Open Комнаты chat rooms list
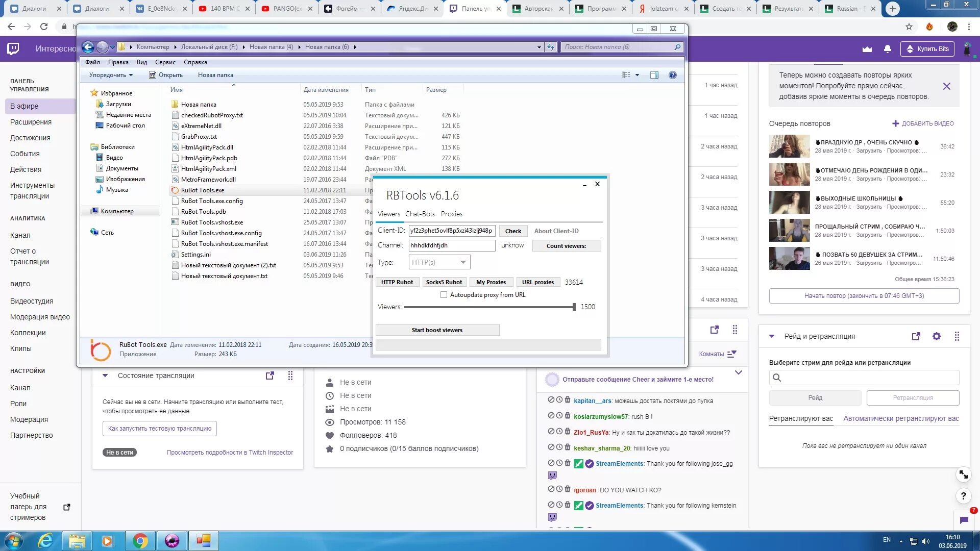The height and width of the screenshot is (551, 980). pos(718,354)
